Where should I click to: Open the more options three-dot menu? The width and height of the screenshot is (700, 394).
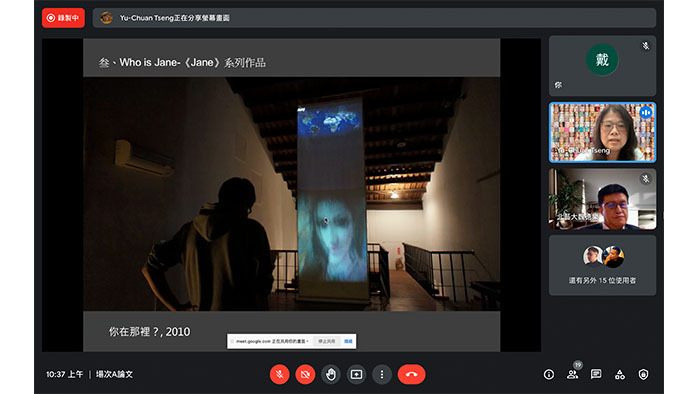(382, 374)
